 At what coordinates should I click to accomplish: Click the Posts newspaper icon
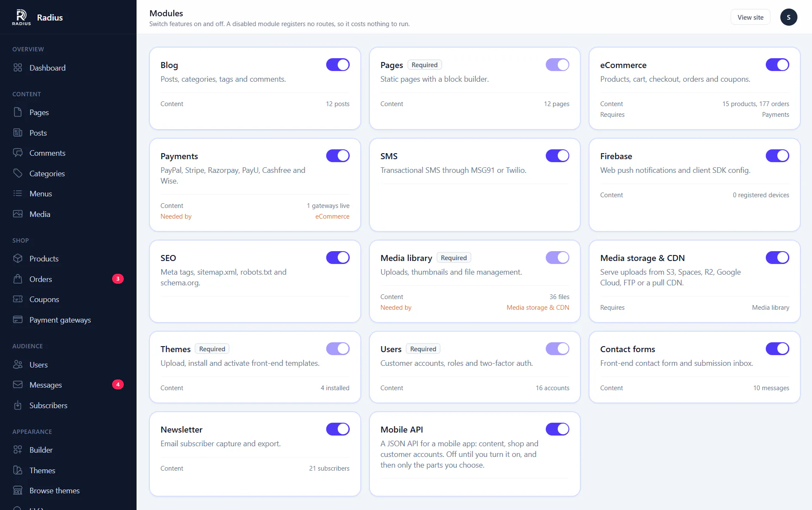[x=18, y=133]
